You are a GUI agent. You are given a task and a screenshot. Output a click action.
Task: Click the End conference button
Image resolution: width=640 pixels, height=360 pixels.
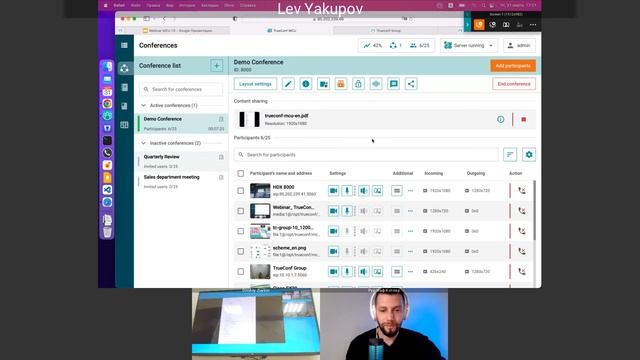pos(514,84)
